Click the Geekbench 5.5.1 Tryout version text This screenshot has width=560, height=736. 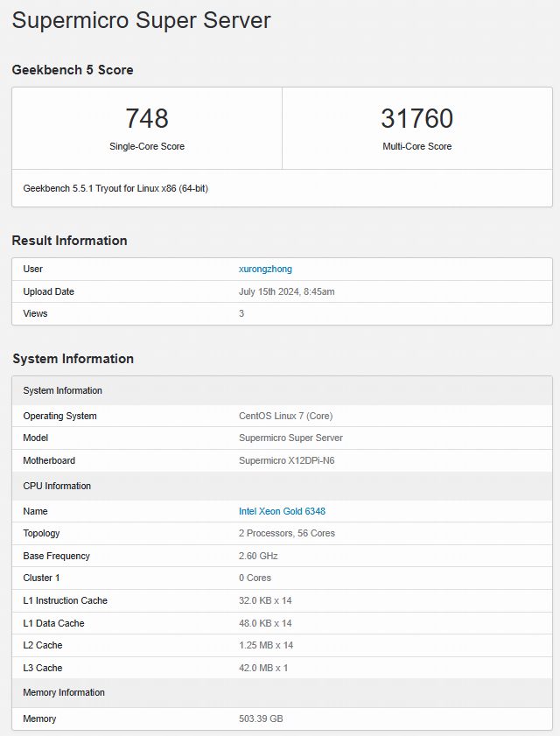point(115,188)
